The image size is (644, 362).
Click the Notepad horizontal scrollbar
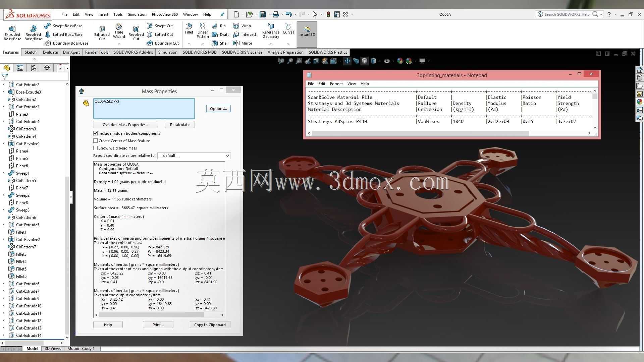pos(421,133)
